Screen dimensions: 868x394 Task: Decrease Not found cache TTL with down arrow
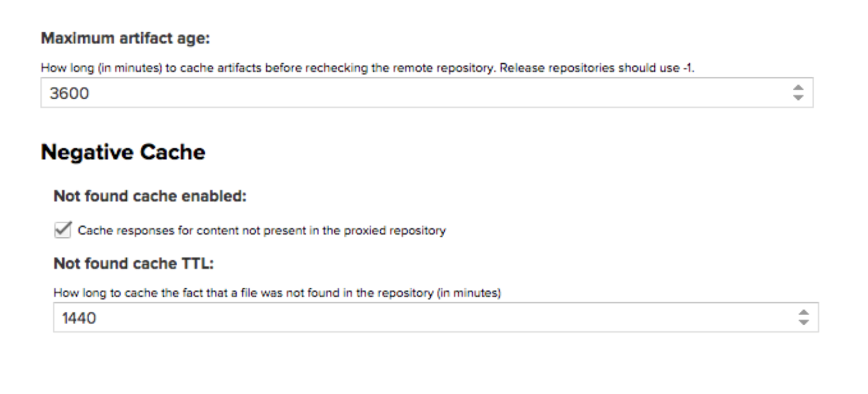tap(804, 322)
